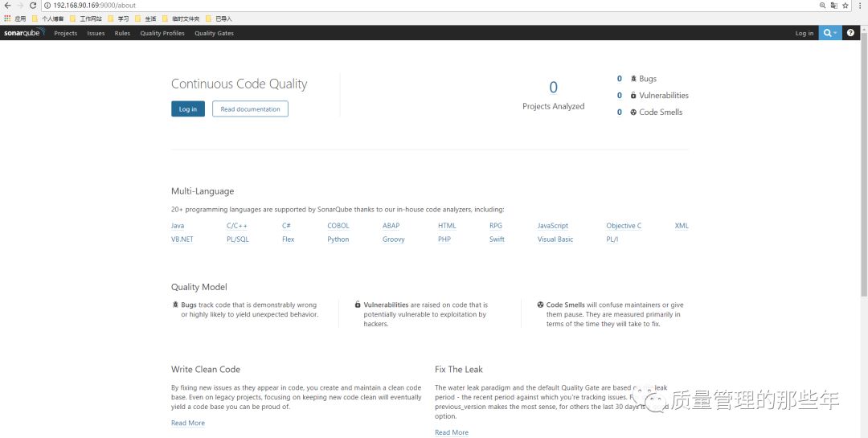Click Read More under Write Clean Code
868x438 pixels.
click(x=188, y=423)
